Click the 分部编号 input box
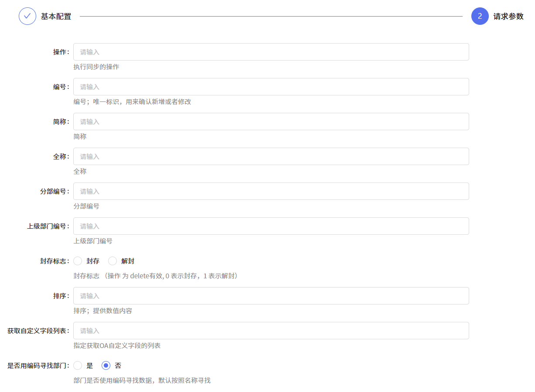Viewport: 535px width, 392px height. point(270,191)
